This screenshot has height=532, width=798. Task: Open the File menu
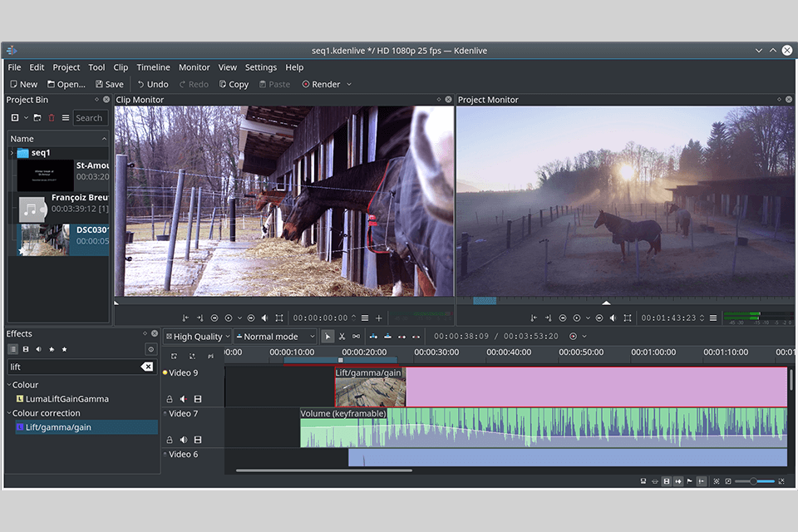pos(14,67)
